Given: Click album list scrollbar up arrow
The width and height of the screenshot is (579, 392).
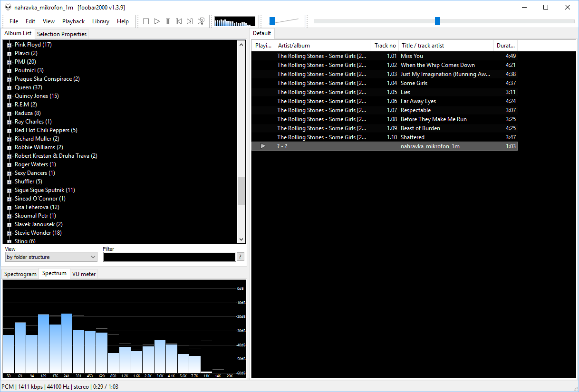Looking at the screenshot, I should point(241,44).
